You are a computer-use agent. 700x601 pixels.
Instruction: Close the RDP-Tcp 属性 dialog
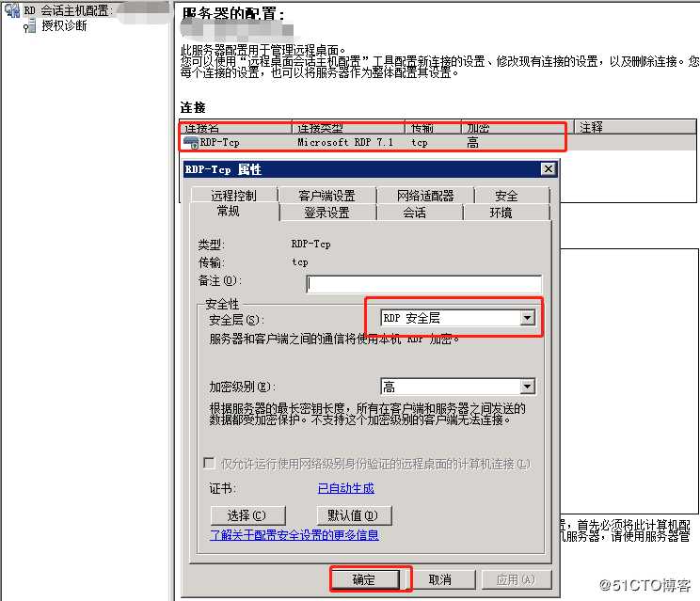(548, 169)
